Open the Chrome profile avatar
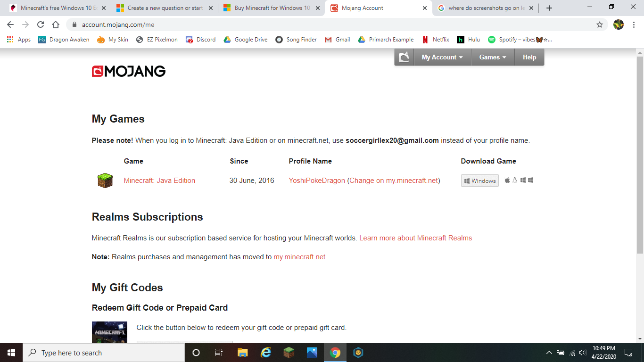The height and width of the screenshot is (362, 644). click(x=619, y=25)
